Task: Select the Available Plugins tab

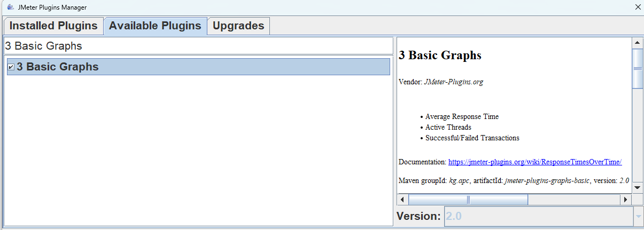Action: point(155,26)
